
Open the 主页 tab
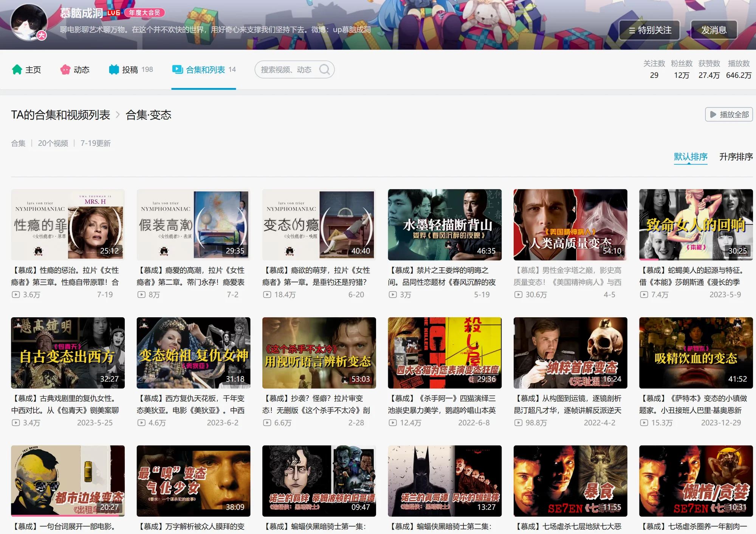click(26, 70)
